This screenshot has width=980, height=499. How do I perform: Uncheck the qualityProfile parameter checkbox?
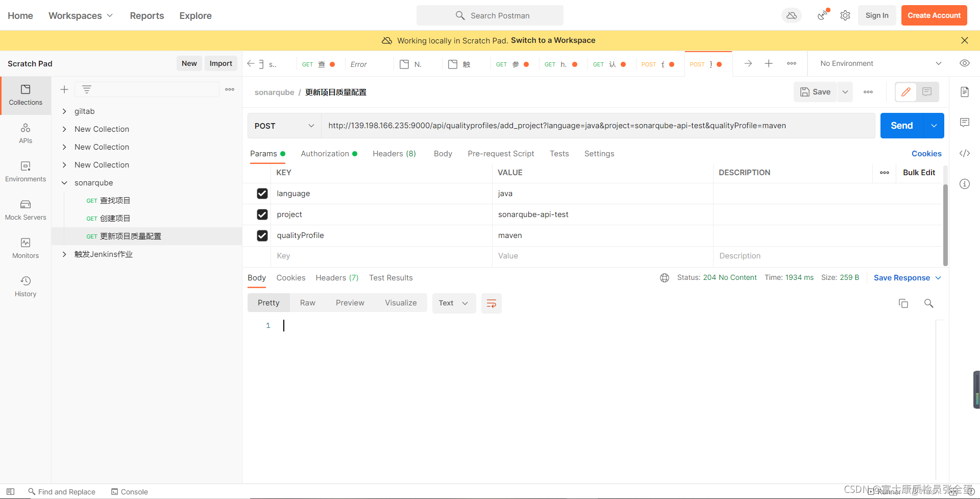pos(262,235)
